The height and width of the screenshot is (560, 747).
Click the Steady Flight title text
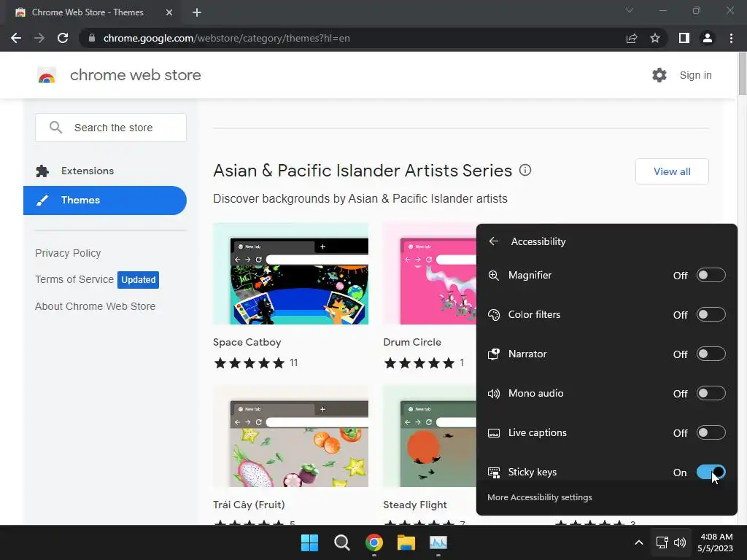click(x=415, y=505)
